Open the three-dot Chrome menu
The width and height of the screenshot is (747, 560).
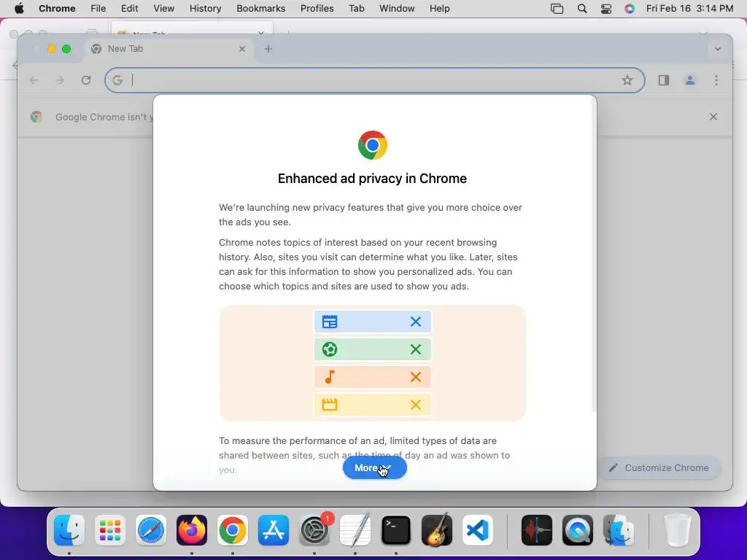tap(716, 80)
